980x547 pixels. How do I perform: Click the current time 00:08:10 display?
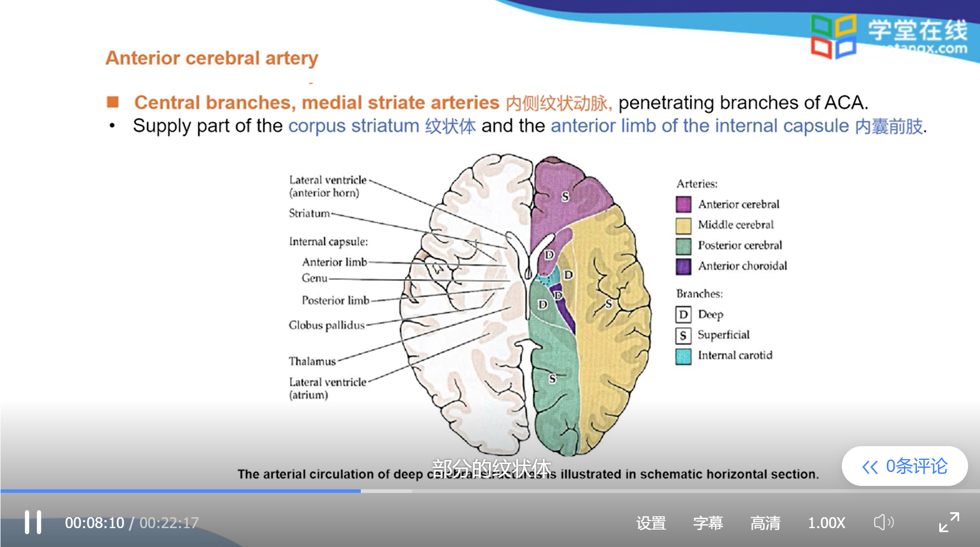(94, 523)
